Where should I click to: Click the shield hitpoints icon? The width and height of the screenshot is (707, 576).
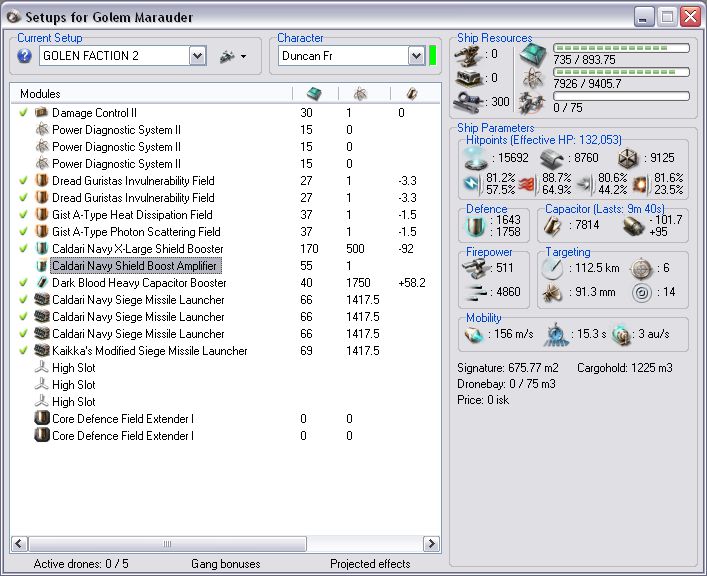tap(472, 157)
